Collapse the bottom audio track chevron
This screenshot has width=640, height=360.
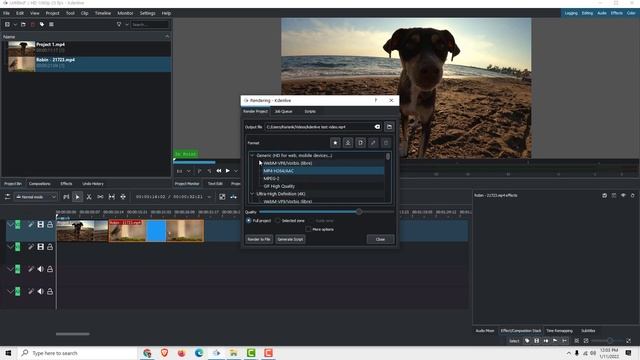point(10,291)
